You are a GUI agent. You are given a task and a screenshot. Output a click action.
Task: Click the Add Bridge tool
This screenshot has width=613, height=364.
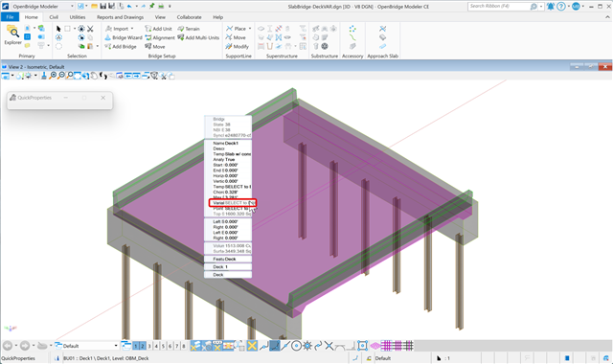(x=121, y=47)
